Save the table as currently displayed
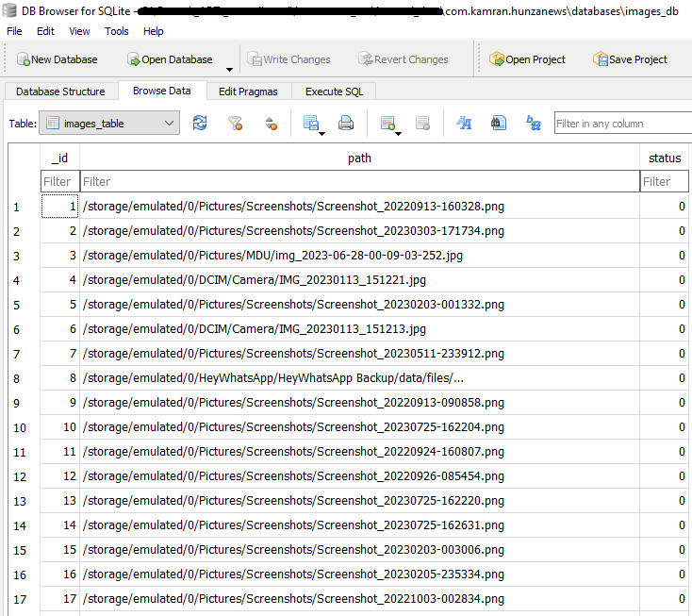The width and height of the screenshot is (692, 616). tap(312, 124)
